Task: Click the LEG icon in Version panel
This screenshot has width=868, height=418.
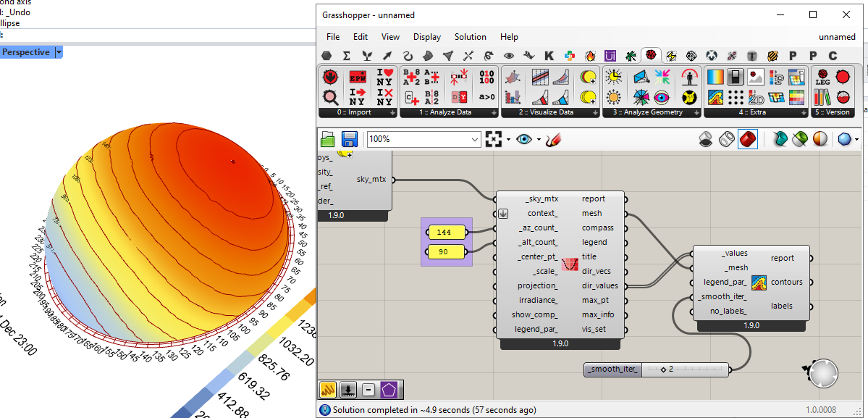Action: coord(822,77)
